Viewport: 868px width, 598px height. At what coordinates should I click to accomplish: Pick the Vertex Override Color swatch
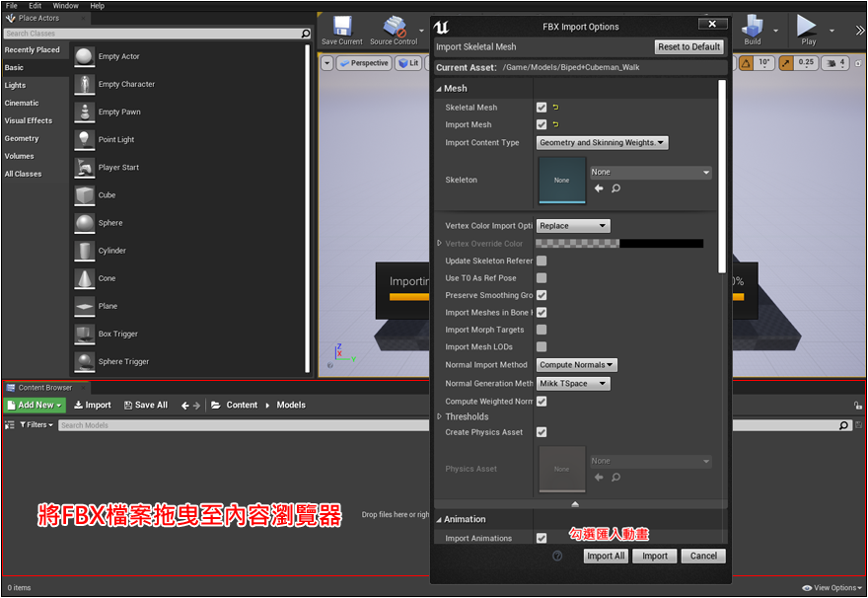click(x=619, y=244)
